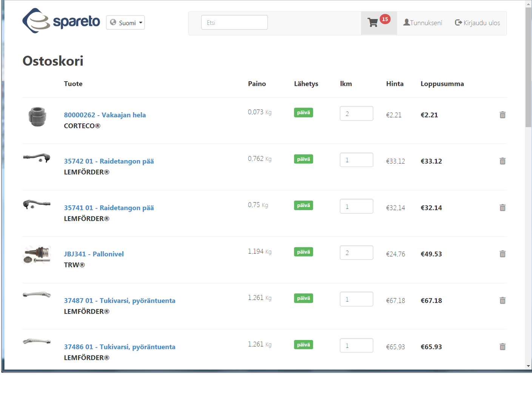Click trash icon for 35741 01 Raidetangon pää
532x408 pixels.
(x=502, y=208)
